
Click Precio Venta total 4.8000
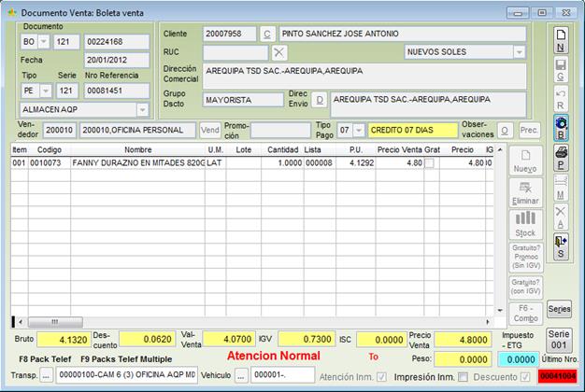pos(463,340)
